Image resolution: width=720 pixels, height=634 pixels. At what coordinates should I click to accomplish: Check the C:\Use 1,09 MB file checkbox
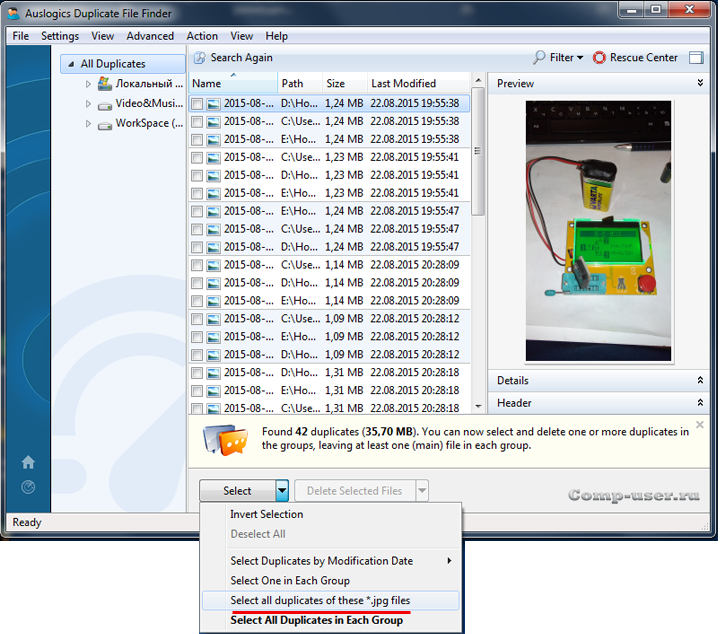(x=197, y=319)
